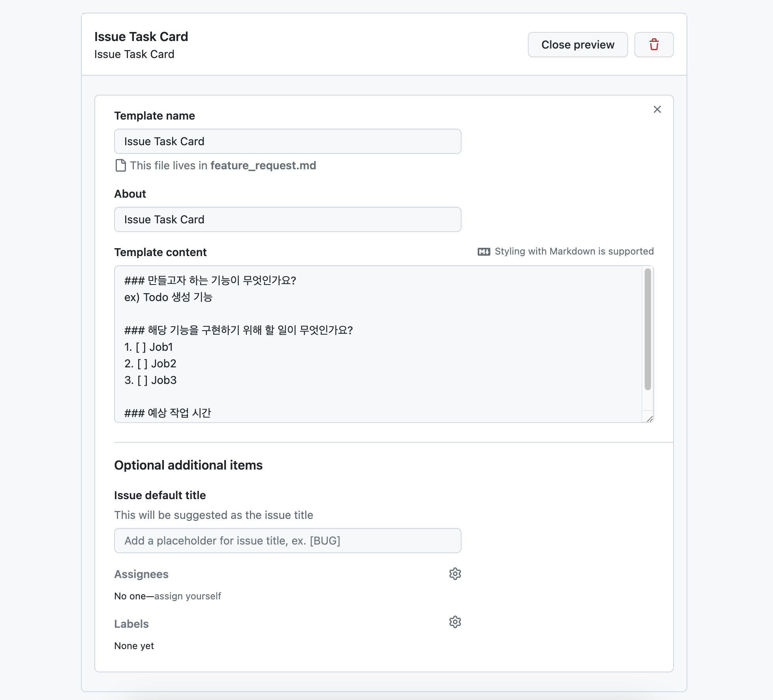Click the Template content scrollbar thumb
This screenshot has width=773, height=700.
click(647, 329)
